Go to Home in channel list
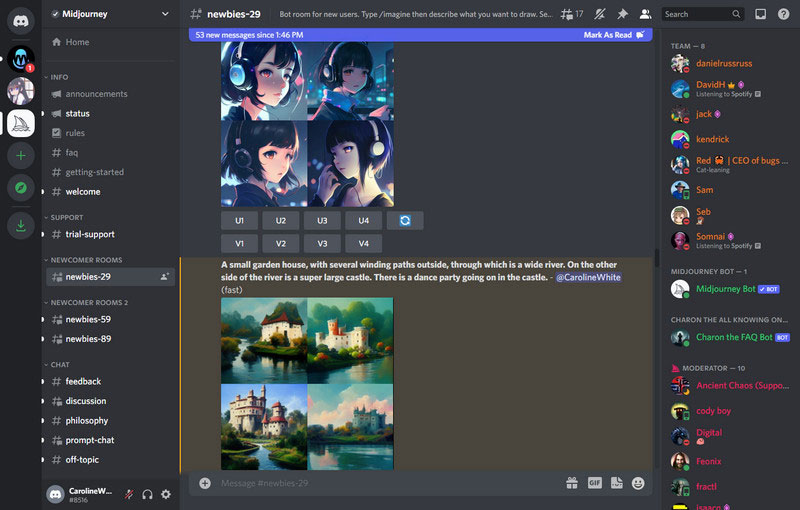The width and height of the screenshot is (800, 510). point(110,42)
